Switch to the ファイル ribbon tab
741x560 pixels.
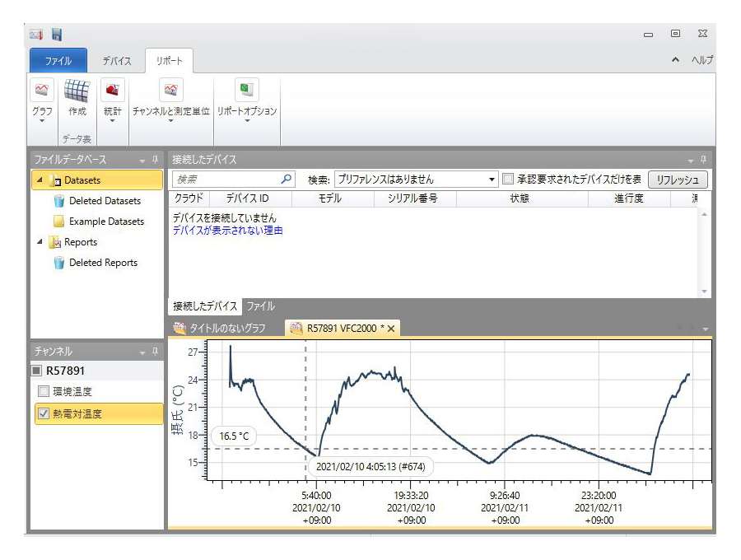(63, 61)
